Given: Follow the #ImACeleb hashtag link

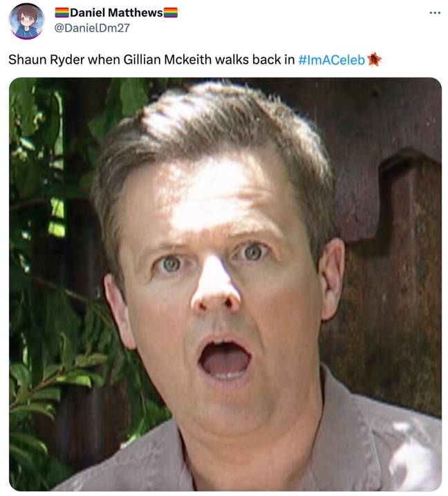Looking at the screenshot, I should click(x=331, y=59).
